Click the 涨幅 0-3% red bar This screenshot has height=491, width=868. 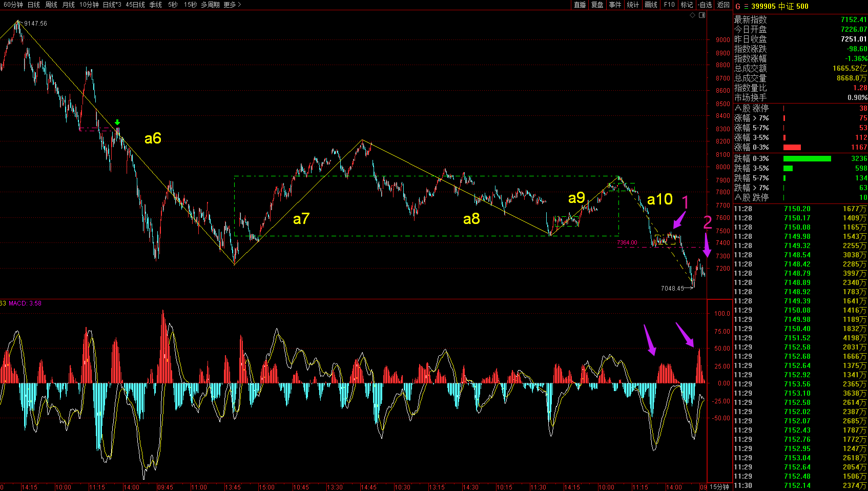(x=792, y=148)
